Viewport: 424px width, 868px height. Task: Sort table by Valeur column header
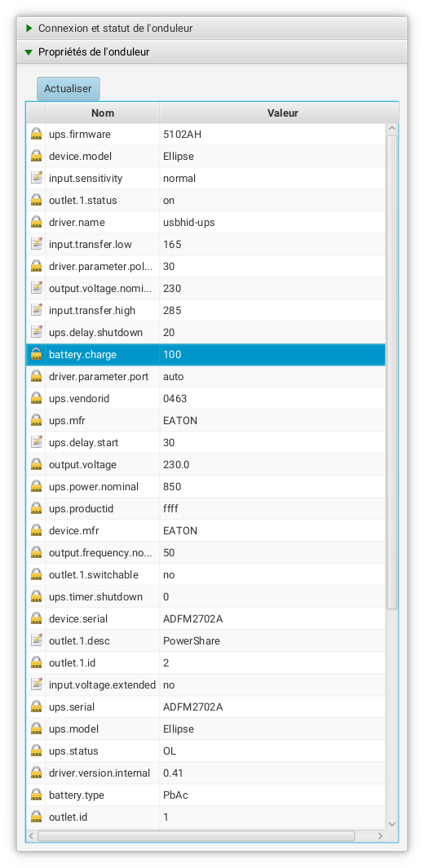point(282,113)
